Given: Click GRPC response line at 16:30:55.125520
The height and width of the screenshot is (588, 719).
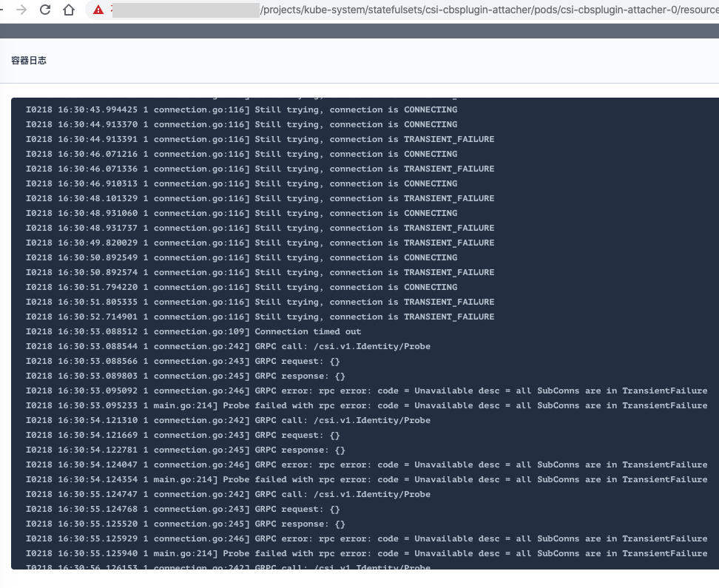Looking at the screenshot, I should [x=185, y=524].
